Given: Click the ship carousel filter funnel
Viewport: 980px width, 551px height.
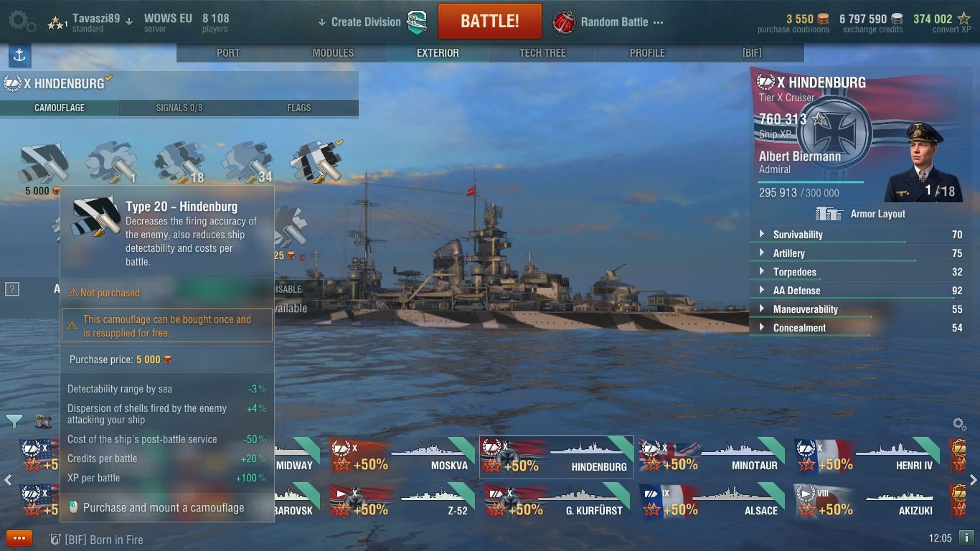Looking at the screenshot, I should (x=14, y=421).
